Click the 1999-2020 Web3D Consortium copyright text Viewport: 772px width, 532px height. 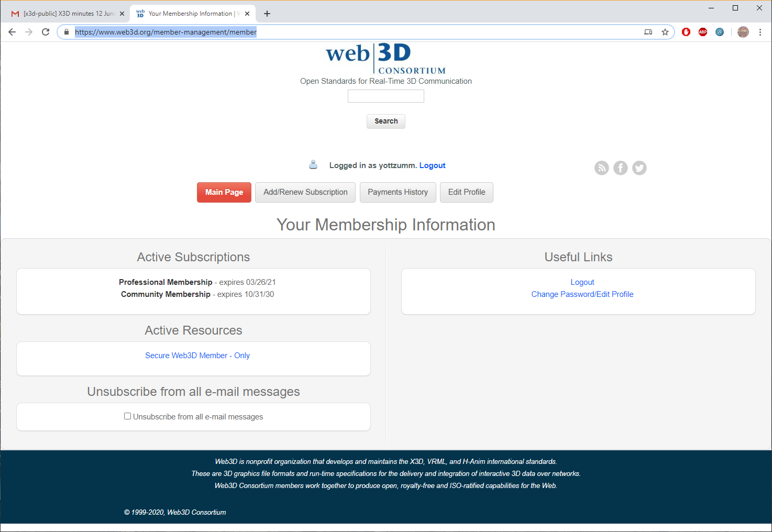tap(175, 512)
